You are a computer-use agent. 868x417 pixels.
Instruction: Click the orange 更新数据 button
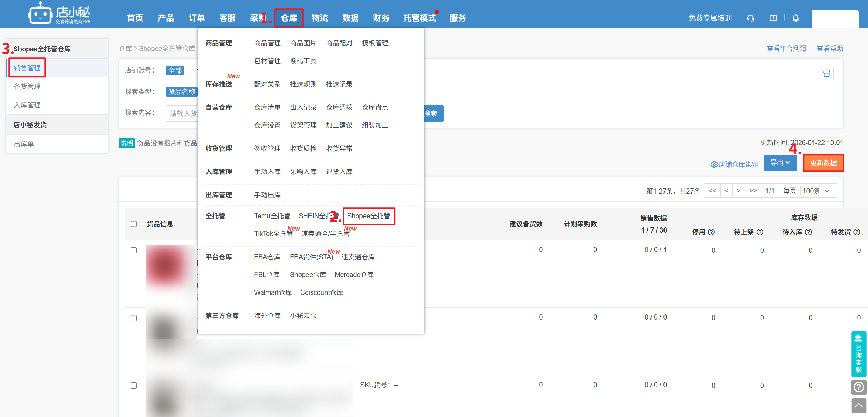click(x=823, y=163)
